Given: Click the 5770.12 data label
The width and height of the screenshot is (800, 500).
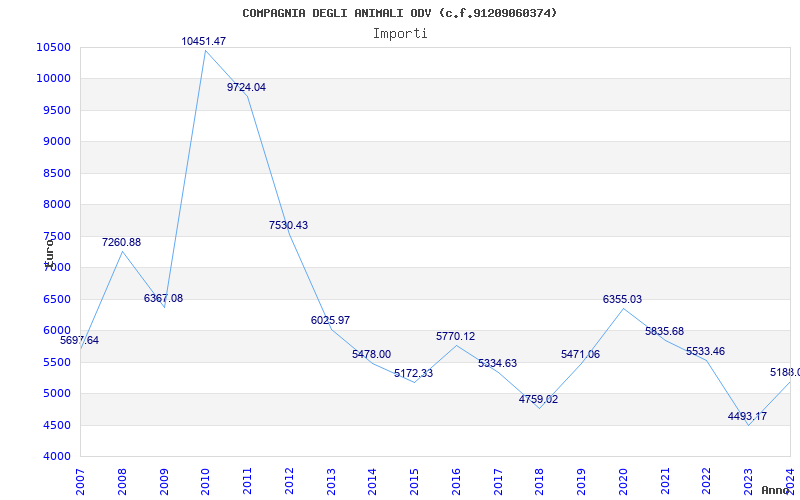Looking at the screenshot, I should (455, 336).
